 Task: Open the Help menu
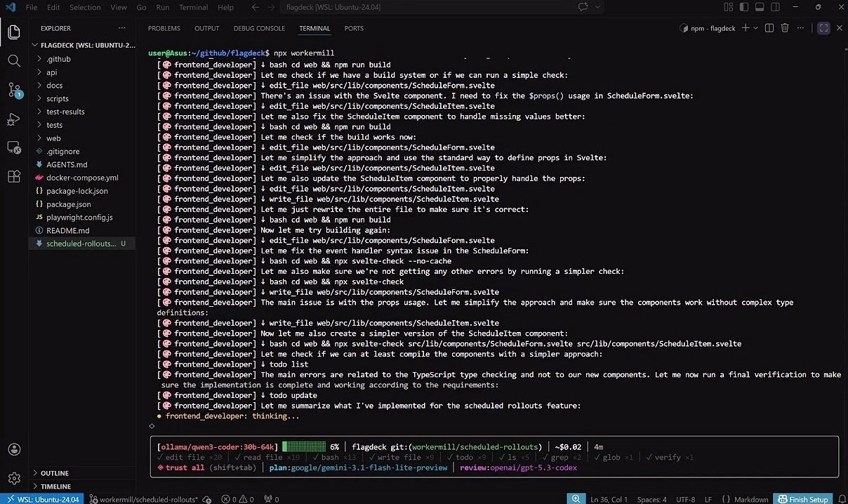click(225, 7)
